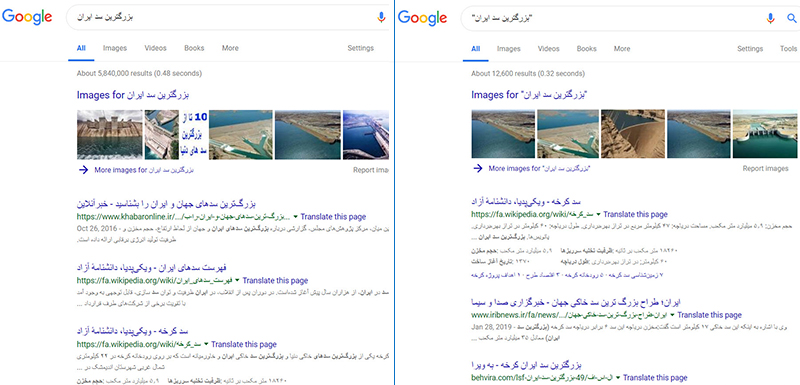Select the All tab in left window
The width and height of the screenshot is (800, 385).
pos(81,48)
